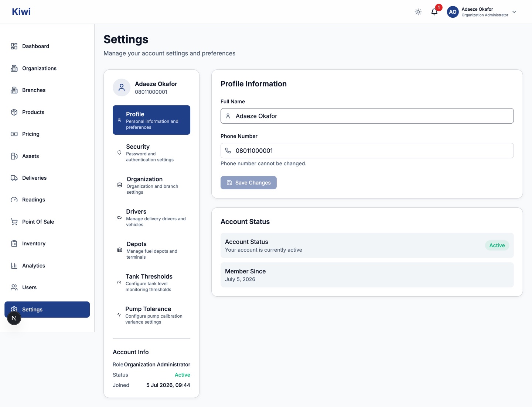Click the Point Of Sale cart icon
Screen dimensions: 532x407
[x=14, y=222]
